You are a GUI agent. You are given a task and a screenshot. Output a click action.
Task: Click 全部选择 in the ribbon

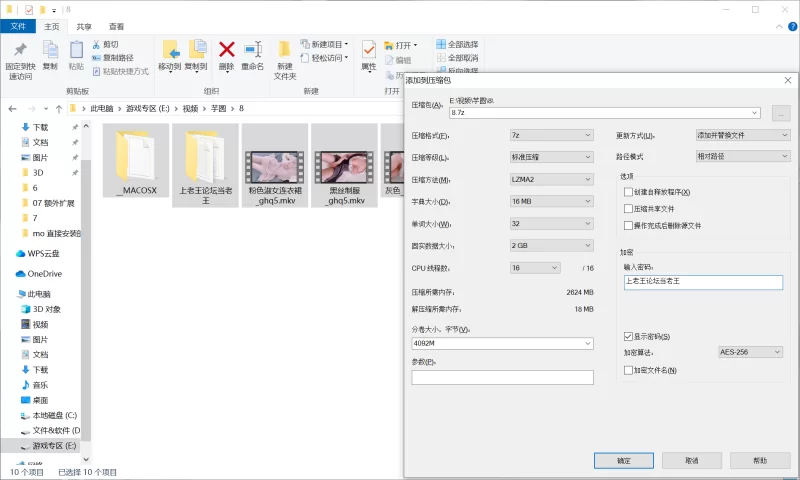pos(458,44)
